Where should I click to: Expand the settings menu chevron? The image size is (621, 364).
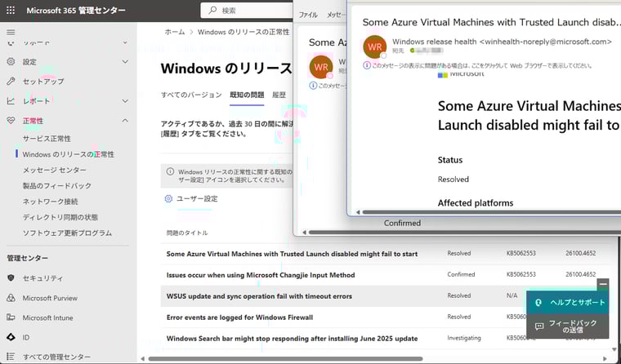pyautogui.click(x=125, y=62)
